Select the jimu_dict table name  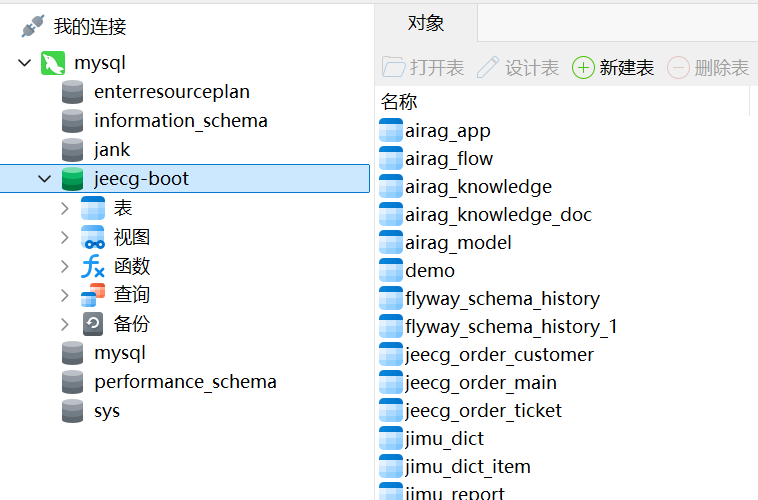444,439
